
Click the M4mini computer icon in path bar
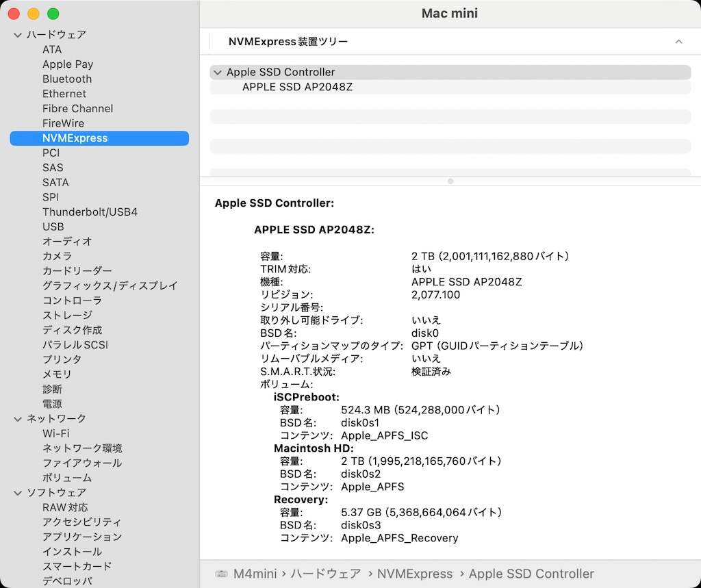(x=221, y=574)
